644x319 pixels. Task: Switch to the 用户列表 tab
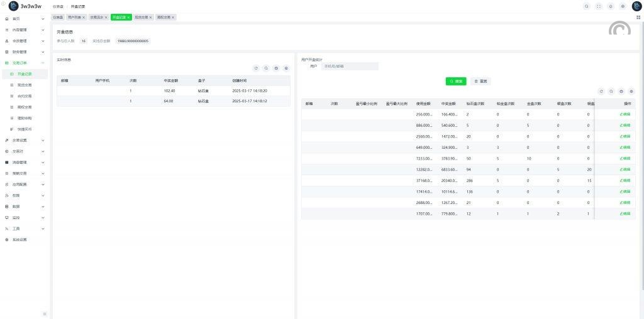pos(74,17)
